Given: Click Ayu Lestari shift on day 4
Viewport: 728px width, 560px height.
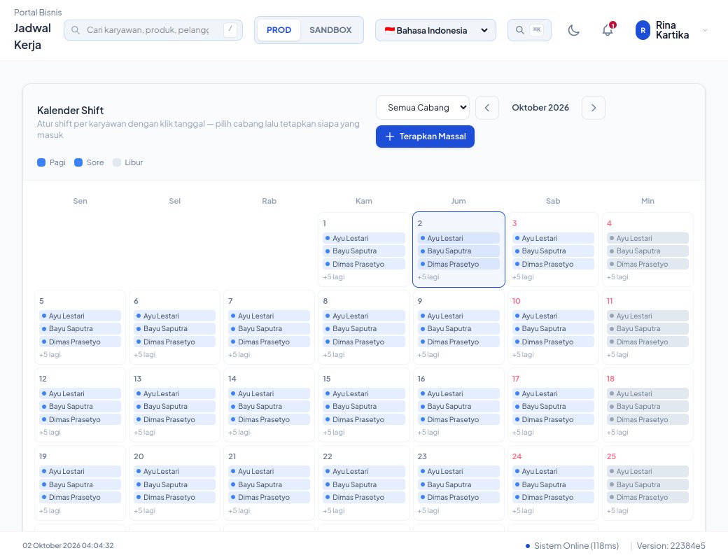Looking at the screenshot, I should tap(647, 238).
